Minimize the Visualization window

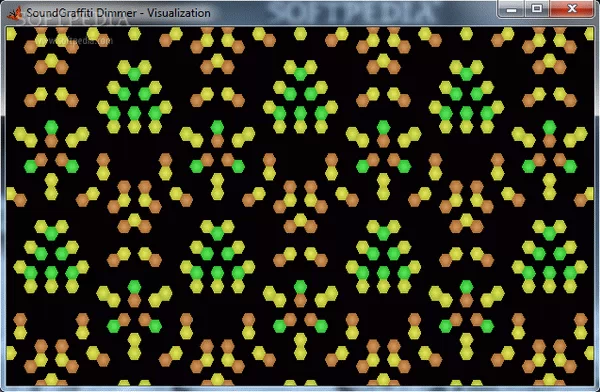[x=511, y=9]
